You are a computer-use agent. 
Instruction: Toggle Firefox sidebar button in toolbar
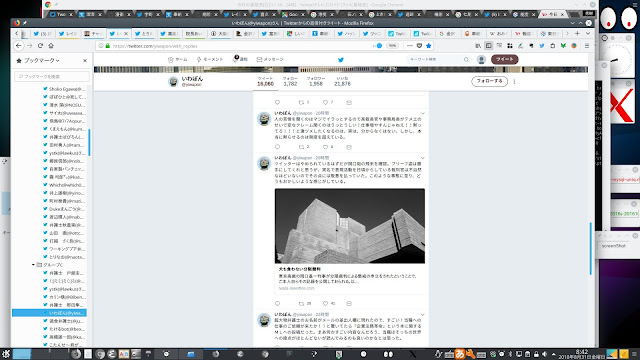click(x=489, y=46)
